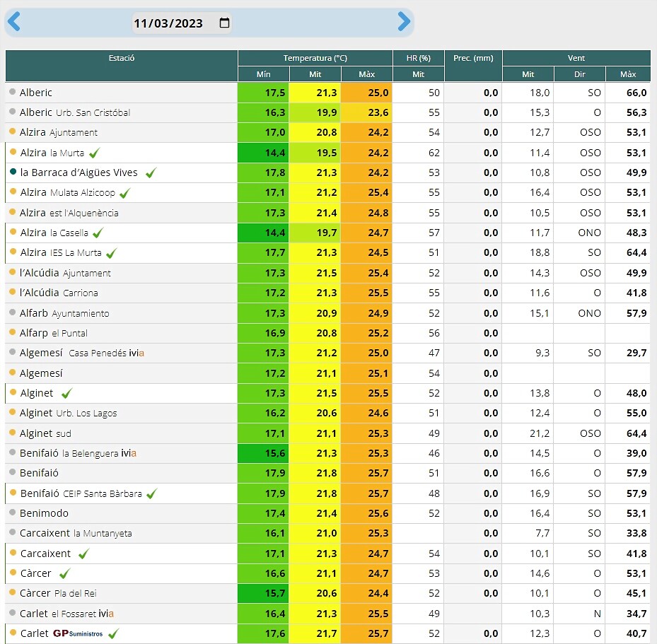Click Alberic min temperature cell 17,5
The width and height of the screenshot is (657, 644).
pyautogui.click(x=264, y=93)
